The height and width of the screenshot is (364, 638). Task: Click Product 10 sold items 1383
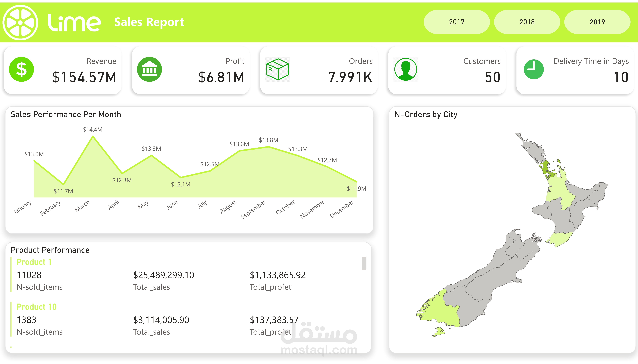click(x=26, y=320)
